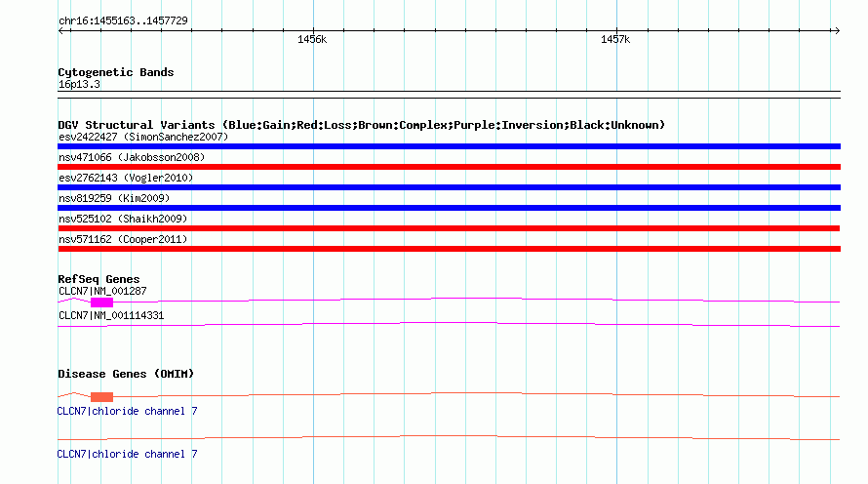The image size is (868, 484).
Task: Click the left arrow end of the ruler
Action: click(60, 31)
